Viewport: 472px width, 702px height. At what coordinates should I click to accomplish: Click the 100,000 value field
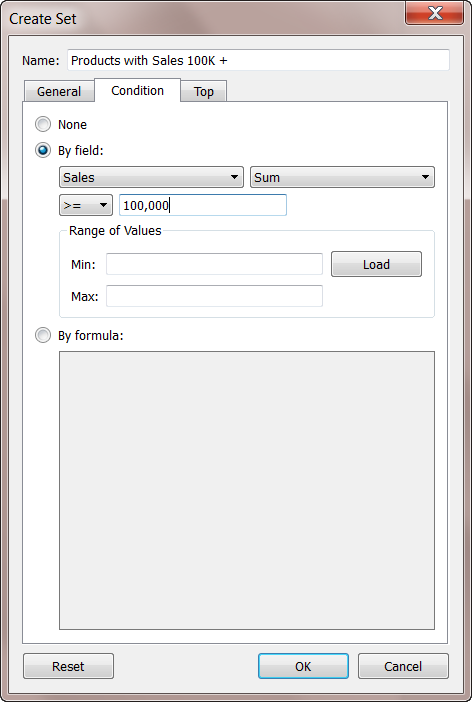pyautogui.click(x=203, y=205)
